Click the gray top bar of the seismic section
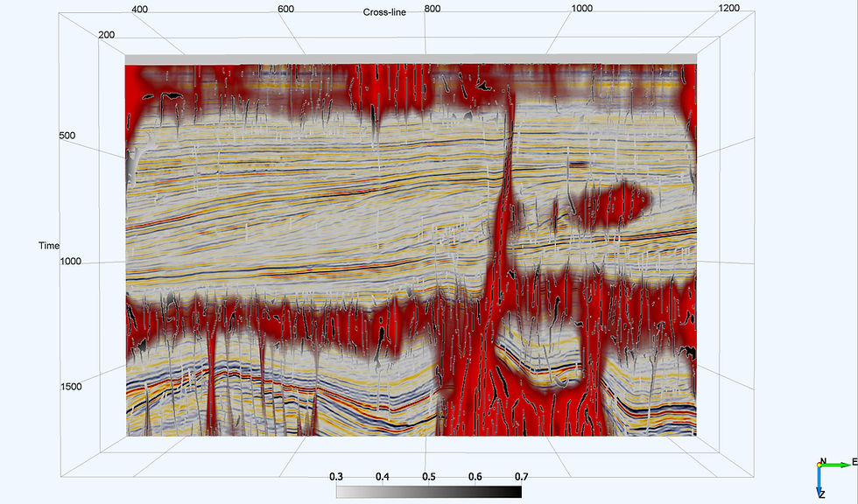Viewport: 858px width, 504px height. (411, 59)
